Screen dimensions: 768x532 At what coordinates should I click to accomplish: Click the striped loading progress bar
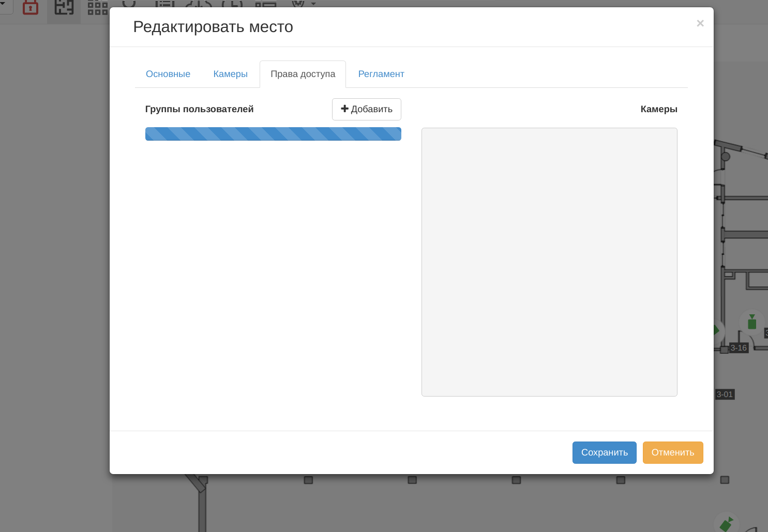pos(273,134)
